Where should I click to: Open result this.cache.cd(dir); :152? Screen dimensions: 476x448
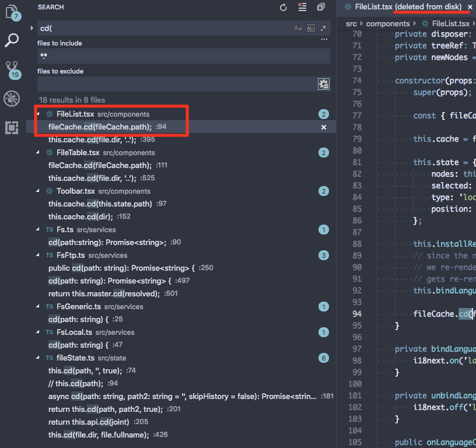coord(181,217)
